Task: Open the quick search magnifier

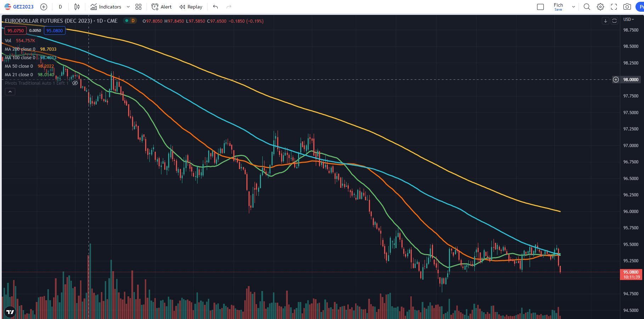Action: 587,7
